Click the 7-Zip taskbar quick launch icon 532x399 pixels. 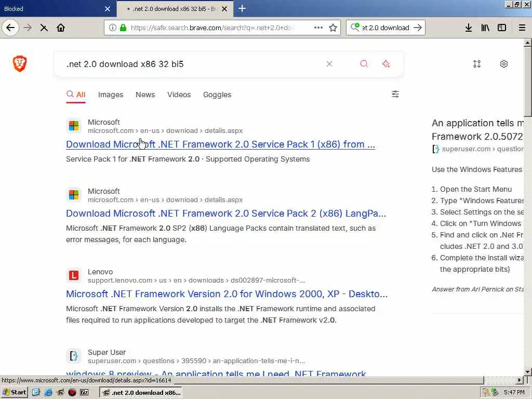[x=84, y=392]
